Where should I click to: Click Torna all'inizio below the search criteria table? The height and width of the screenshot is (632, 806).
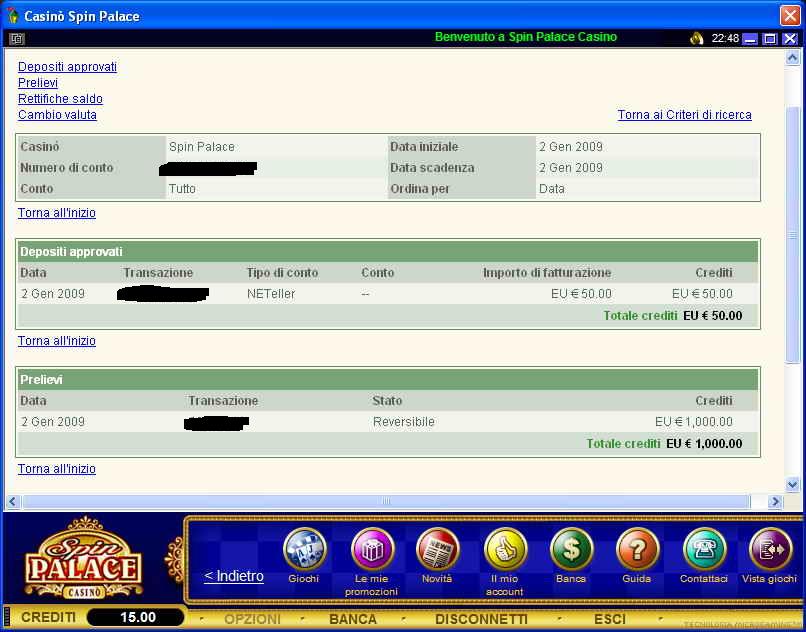[57, 213]
